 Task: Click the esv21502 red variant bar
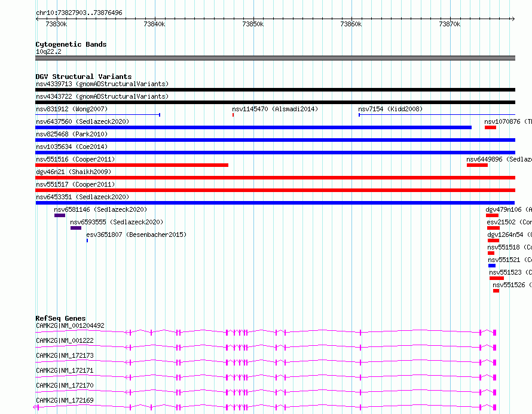pos(493,228)
